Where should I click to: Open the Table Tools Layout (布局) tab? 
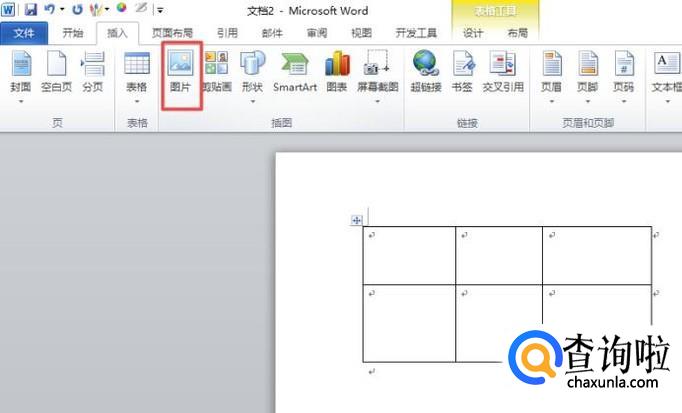[518, 33]
